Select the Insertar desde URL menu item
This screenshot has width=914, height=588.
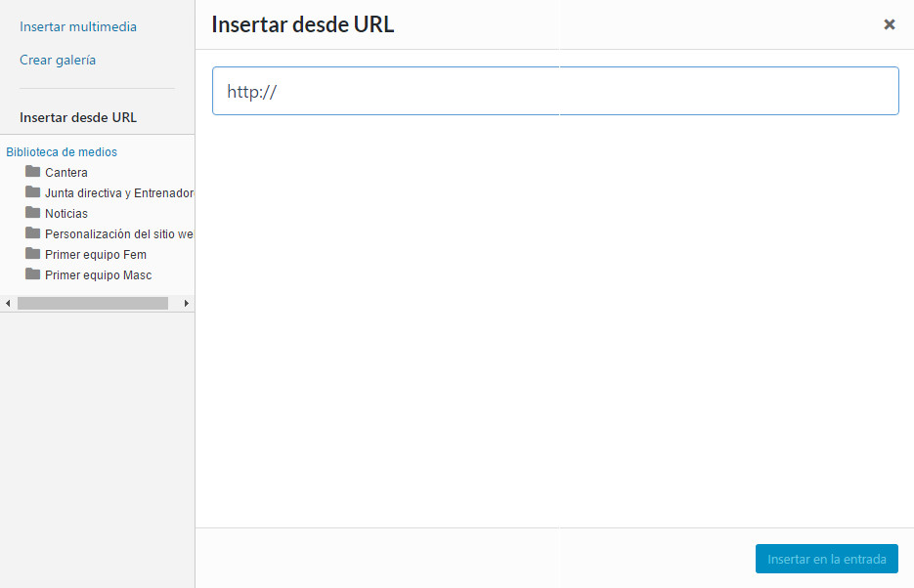tap(78, 118)
